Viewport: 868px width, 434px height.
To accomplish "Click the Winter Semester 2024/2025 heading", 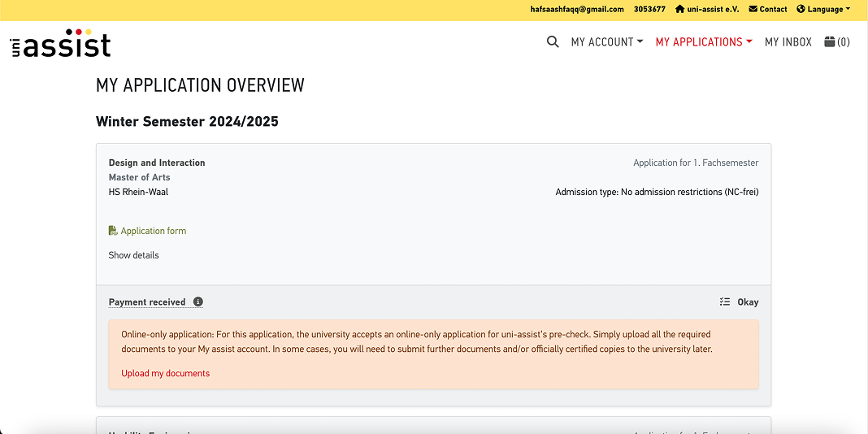I will (187, 122).
